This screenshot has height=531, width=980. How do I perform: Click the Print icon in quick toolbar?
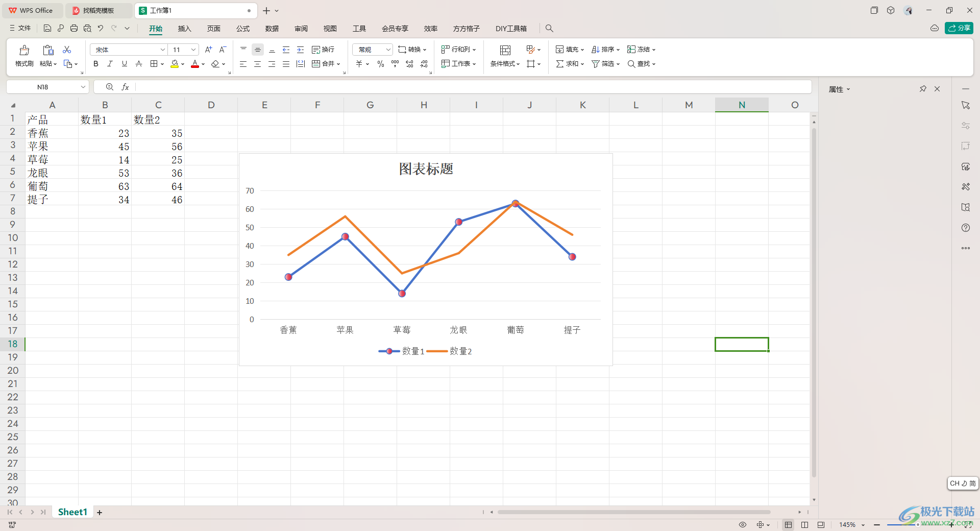coord(74,29)
